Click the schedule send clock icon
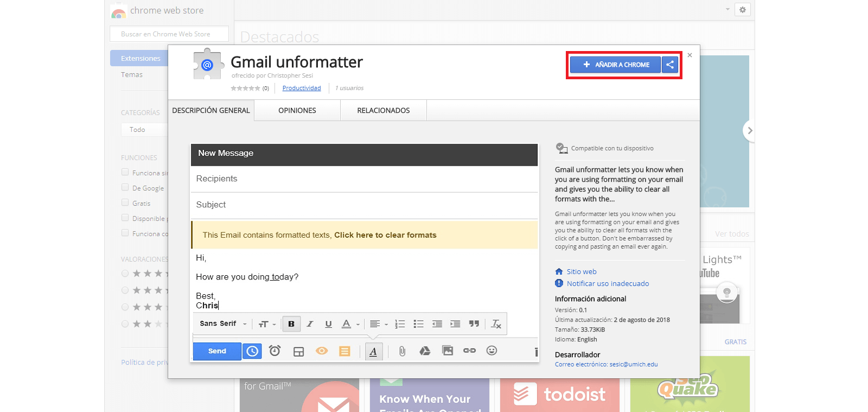 tap(252, 351)
